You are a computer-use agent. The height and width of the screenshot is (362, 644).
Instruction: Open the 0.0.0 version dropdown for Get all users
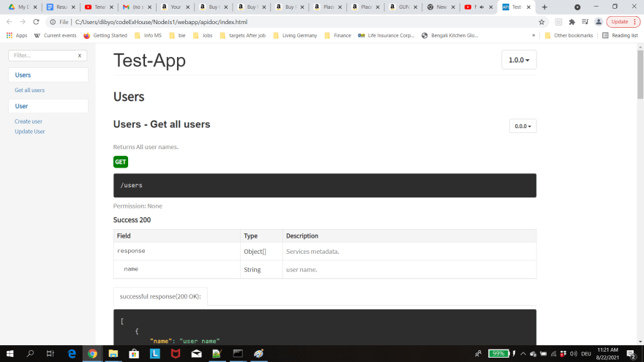(523, 126)
